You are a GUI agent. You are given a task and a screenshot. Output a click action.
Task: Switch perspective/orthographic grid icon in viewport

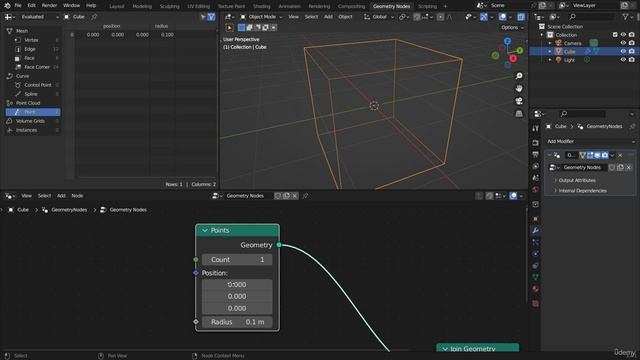pyautogui.click(x=519, y=113)
